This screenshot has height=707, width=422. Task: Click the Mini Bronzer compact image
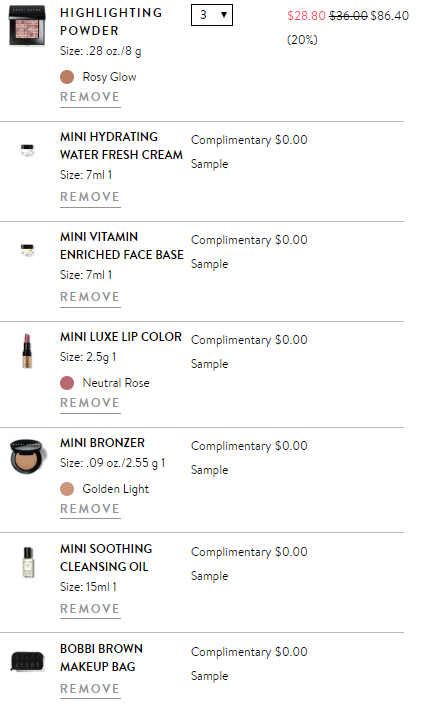[28, 456]
